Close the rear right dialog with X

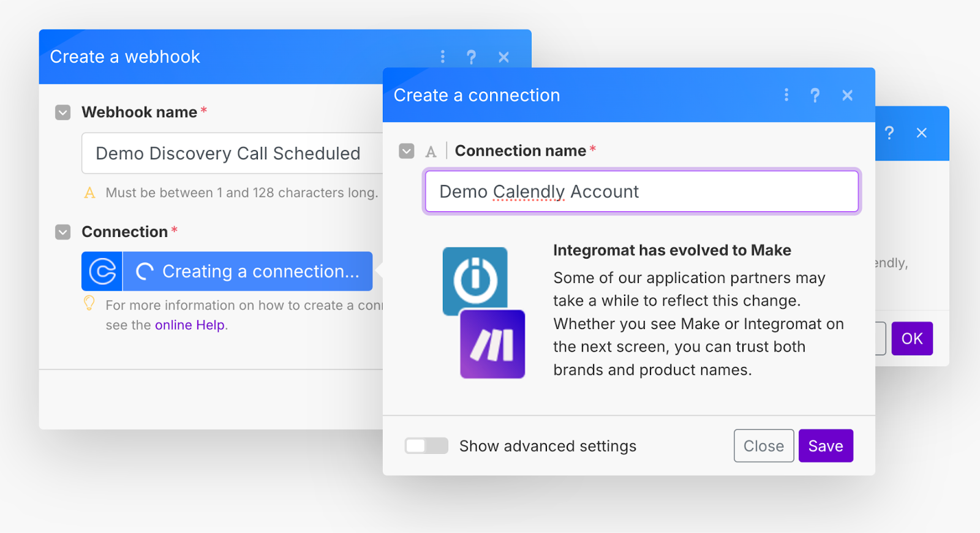point(921,133)
